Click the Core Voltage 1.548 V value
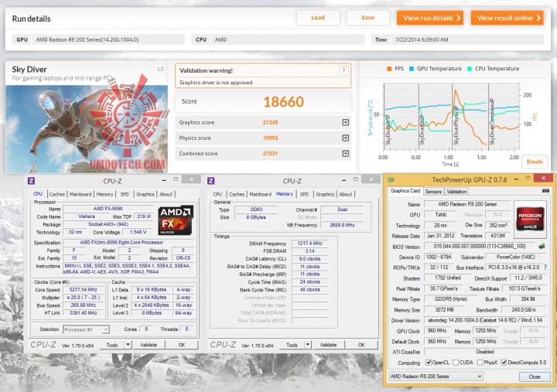This screenshot has height=392, width=557. pyautogui.click(x=138, y=232)
